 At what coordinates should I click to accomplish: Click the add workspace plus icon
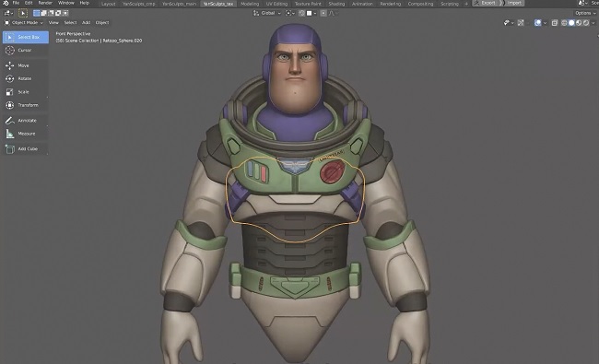coord(466,4)
